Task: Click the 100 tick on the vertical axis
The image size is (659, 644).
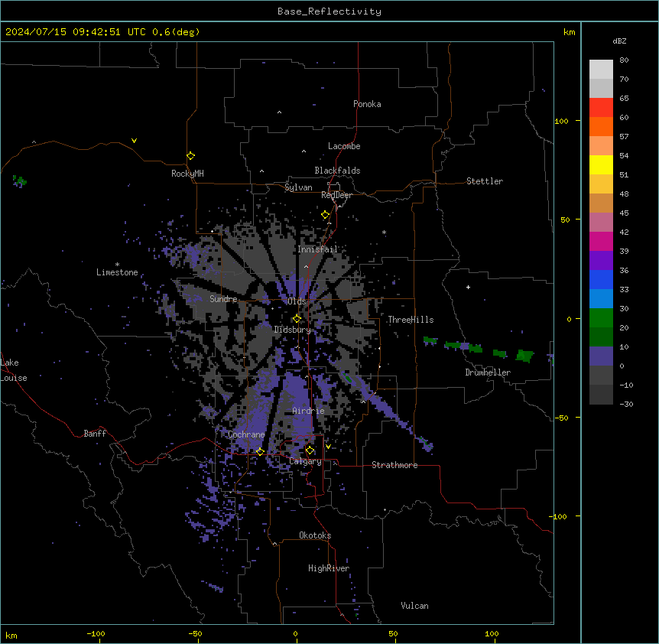Action: [x=561, y=121]
